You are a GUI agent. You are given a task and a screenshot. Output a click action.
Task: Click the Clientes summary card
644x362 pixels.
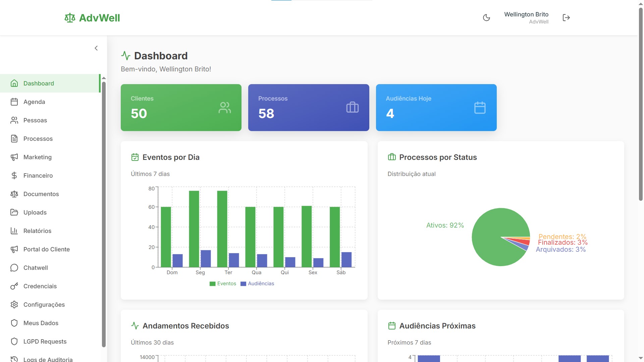[181, 107]
